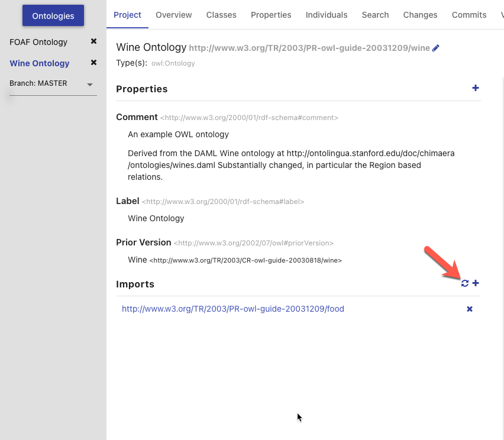504x440 pixels.
Task: Select the Search tab
Action: pos(376,15)
